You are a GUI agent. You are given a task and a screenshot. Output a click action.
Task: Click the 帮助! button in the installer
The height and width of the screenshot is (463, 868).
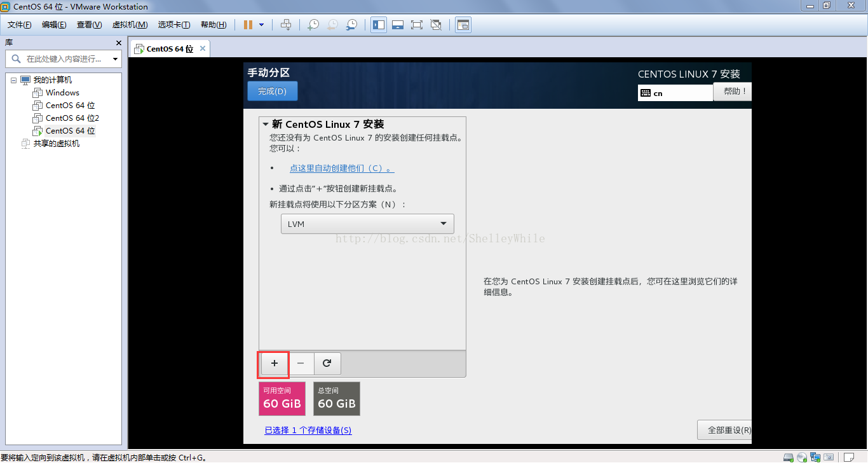pyautogui.click(x=732, y=91)
